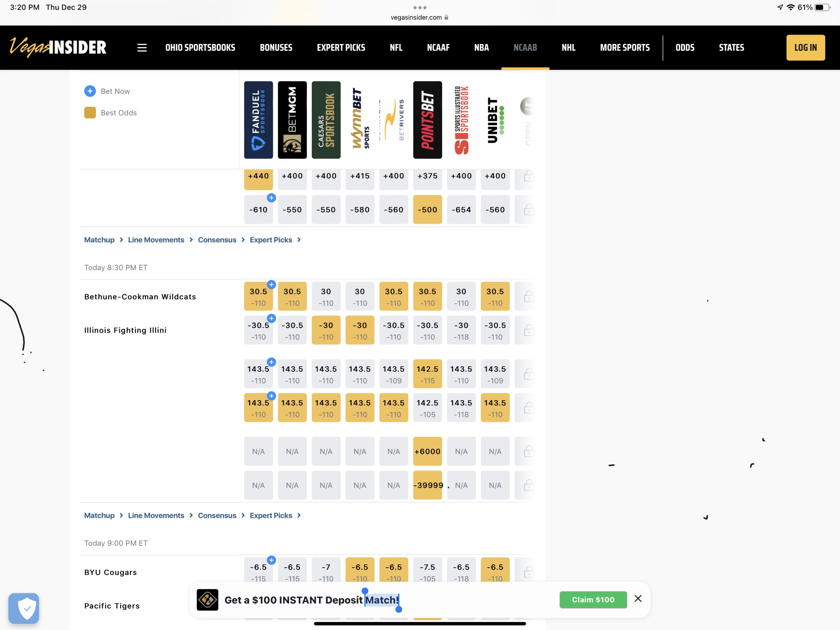Click the Bet Now plus legend icon

point(90,91)
